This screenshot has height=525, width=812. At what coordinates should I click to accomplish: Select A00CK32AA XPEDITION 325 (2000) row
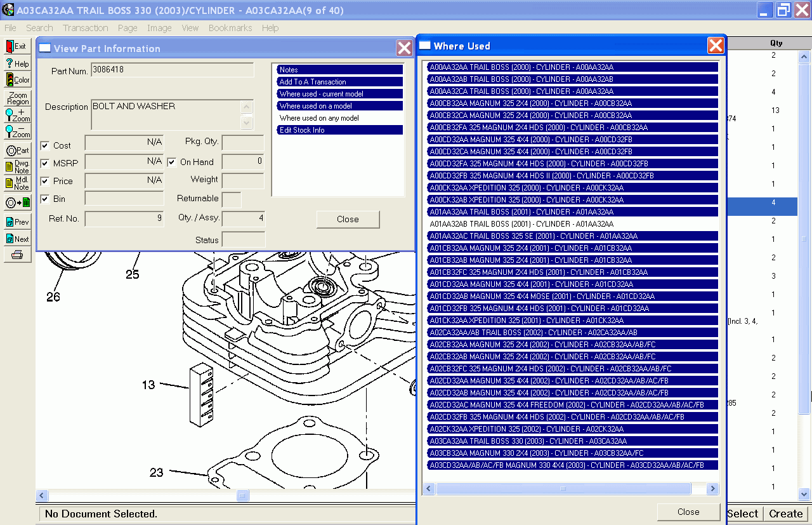pos(573,188)
